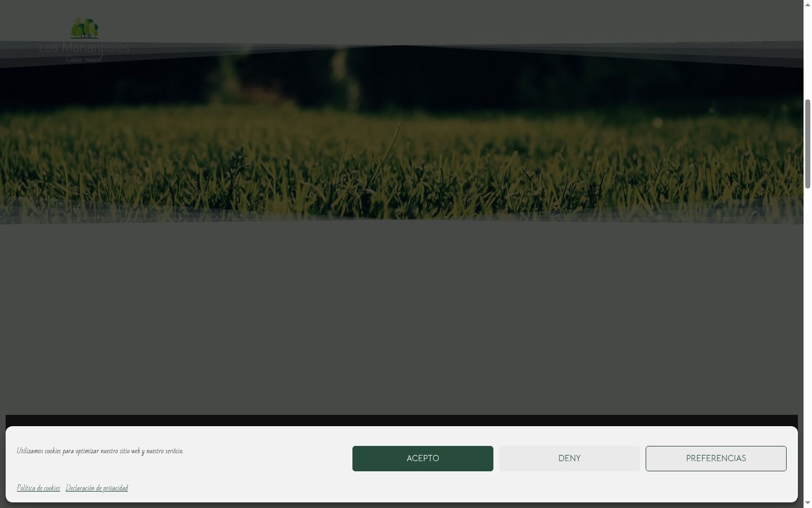Screen dimensions: 812x508
Task: Click the vertical scrollbar thumb
Action: pos(807,144)
